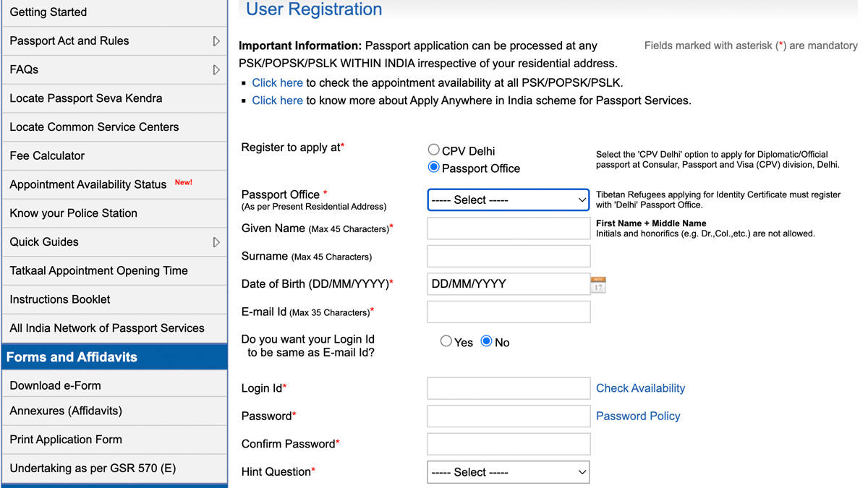Open the Passport Office select dropdown
The width and height of the screenshot is (868, 488).
pyautogui.click(x=509, y=200)
